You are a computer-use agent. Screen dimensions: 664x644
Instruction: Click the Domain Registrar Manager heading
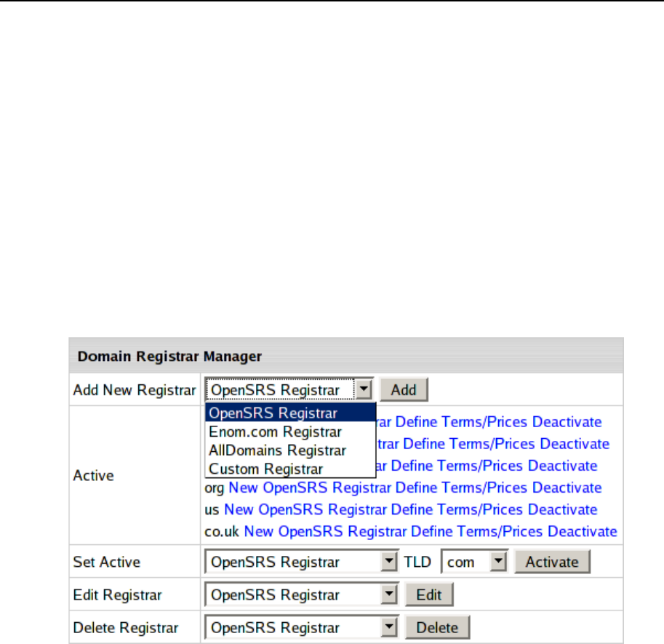[169, 357]
